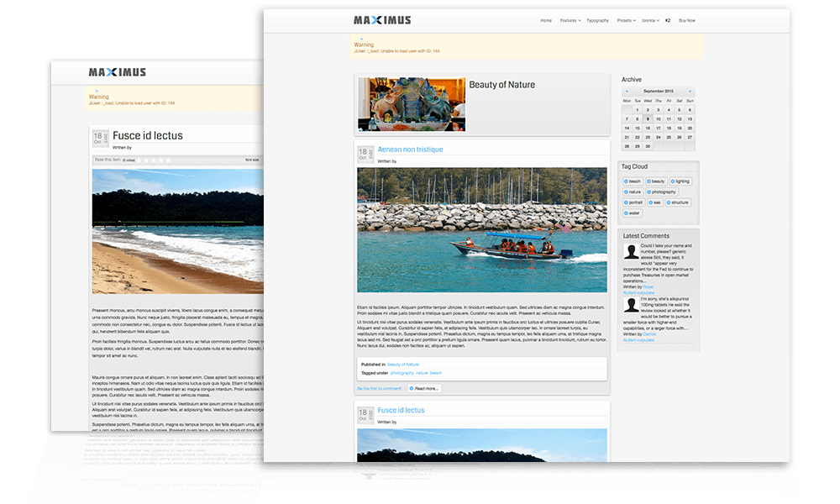Open the Typography menu item
Screen dimensions: 840x504
597,20
